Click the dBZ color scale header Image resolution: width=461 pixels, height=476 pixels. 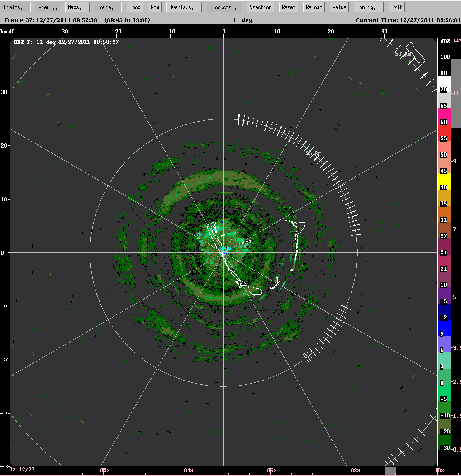point(445,41)
